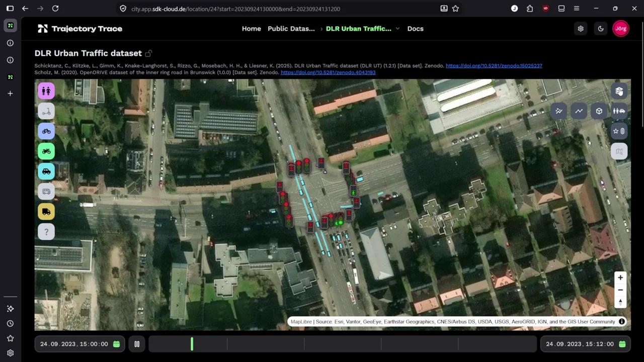Click the people and car icon

coord(619,111)
